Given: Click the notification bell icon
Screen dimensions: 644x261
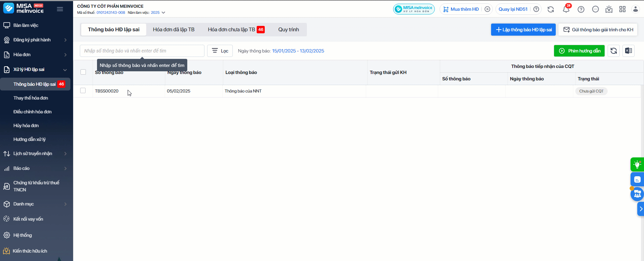Looking at the screenshot, I should 566,9.
